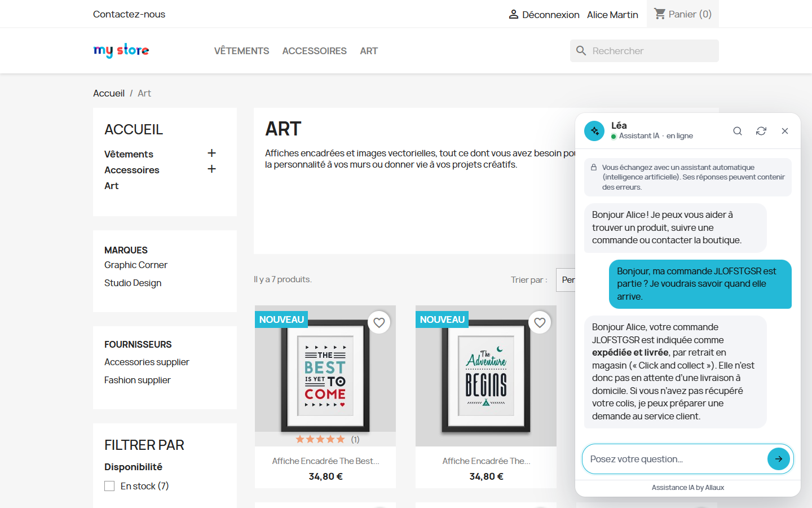Open the Graphic Corner brand link
The image size is (812, 508).
click(136, 265)
